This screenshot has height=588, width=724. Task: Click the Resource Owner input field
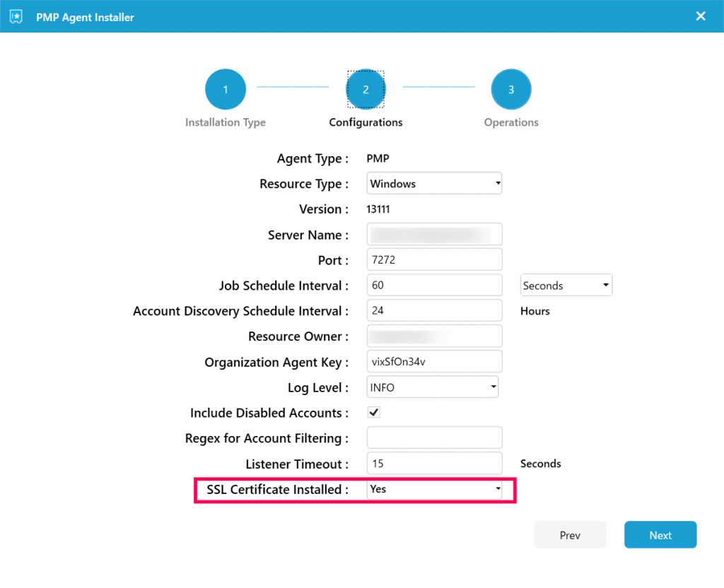pyautogui.click(x=435, y=336)
